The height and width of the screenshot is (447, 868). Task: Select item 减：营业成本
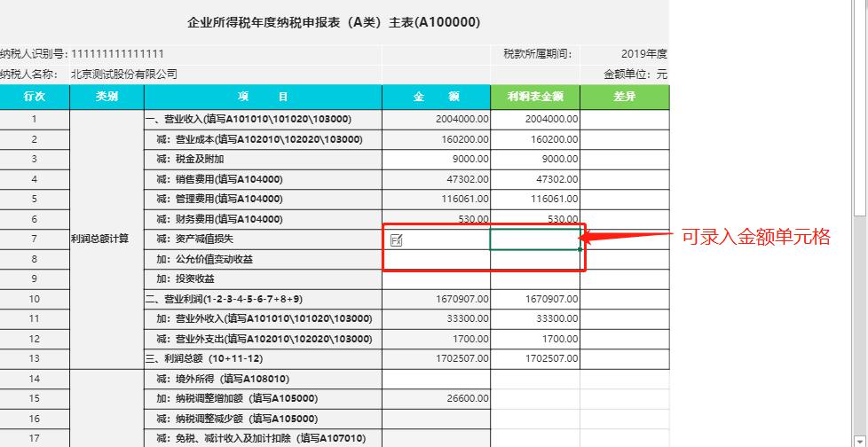tap(263, 139)
